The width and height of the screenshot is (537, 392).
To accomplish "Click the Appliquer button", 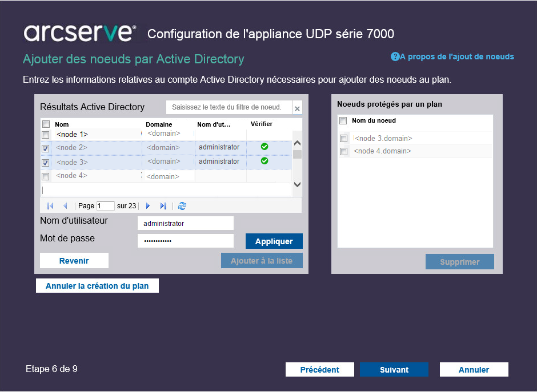I will 274,241.
